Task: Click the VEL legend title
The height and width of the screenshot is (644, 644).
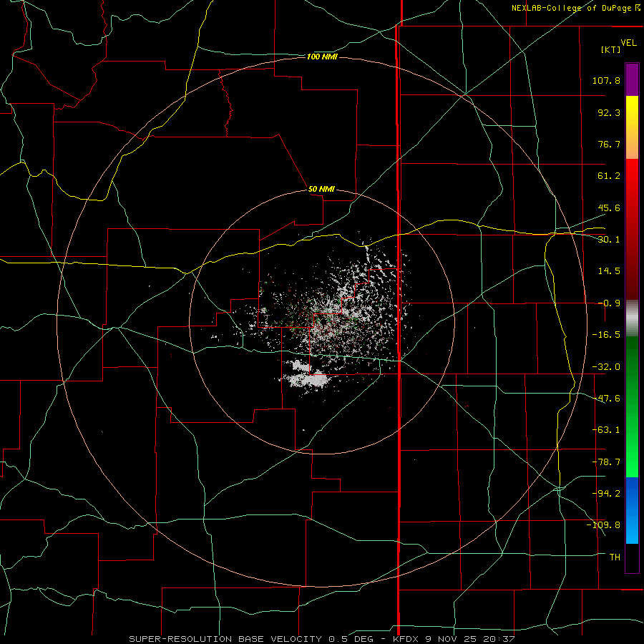Action: coord(628,43)
